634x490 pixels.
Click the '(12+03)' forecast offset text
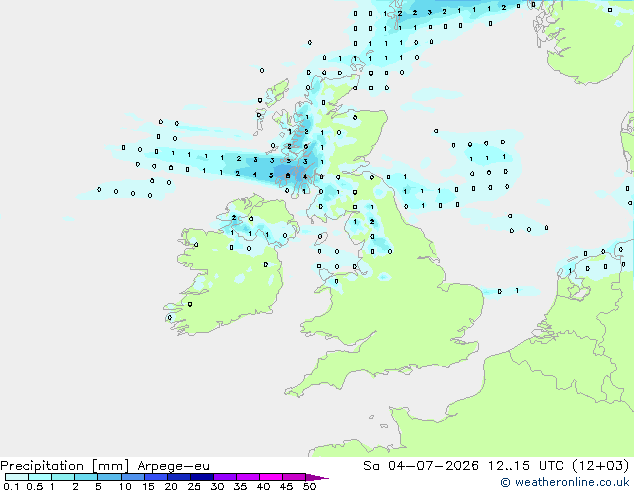(601, 466)
